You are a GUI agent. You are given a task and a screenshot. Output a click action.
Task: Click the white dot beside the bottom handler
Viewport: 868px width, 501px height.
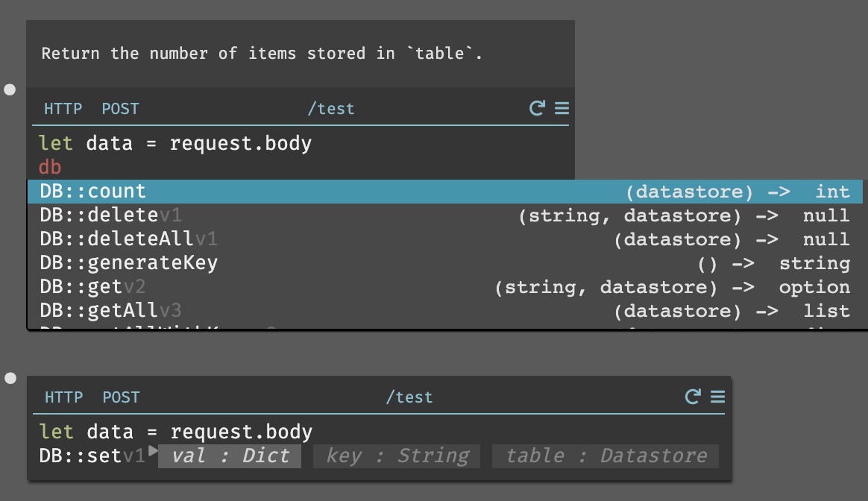click(10, 379)
